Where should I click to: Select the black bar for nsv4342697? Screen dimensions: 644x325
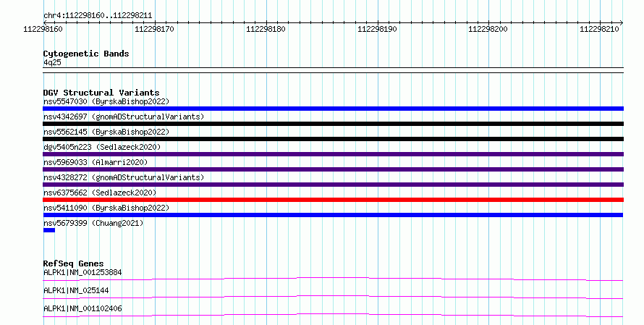[x=333, y=124]
